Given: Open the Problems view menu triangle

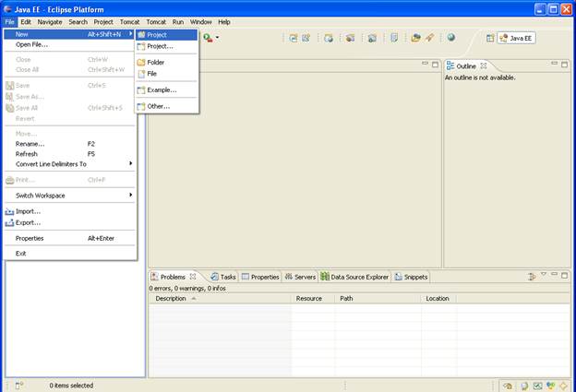Looking at the screenshot, I should pyautogui.click(x=544, y=275).
